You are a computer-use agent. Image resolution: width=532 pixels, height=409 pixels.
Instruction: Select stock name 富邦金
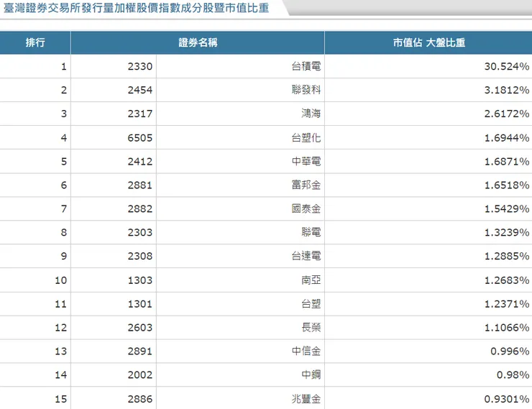pyautogui.click(x=306, y=185)
